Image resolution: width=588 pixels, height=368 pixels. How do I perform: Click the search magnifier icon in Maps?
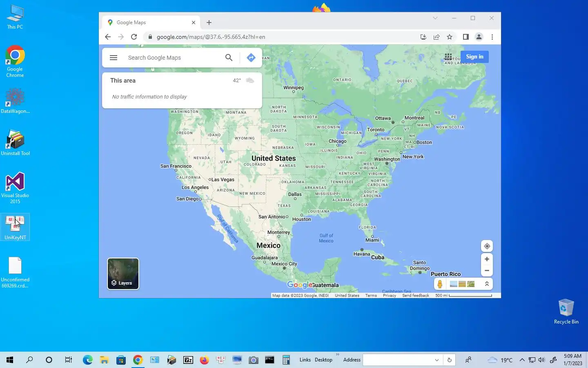[229, 58]
